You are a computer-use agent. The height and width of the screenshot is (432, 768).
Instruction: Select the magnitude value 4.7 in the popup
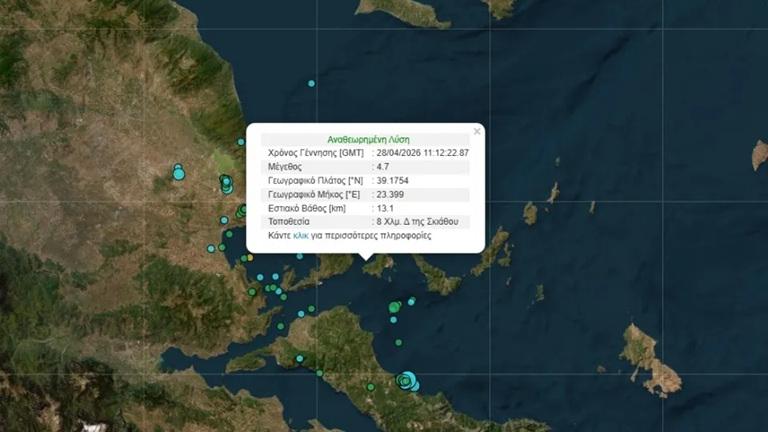(384, 166)
